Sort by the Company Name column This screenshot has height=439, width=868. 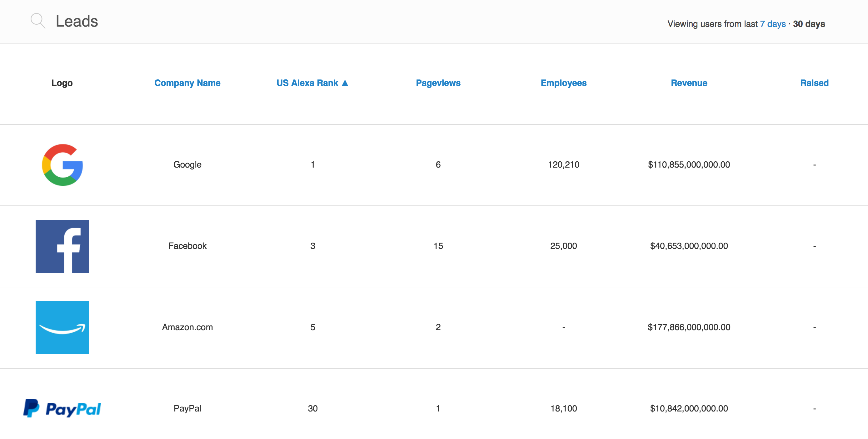(x=187, y=83)
